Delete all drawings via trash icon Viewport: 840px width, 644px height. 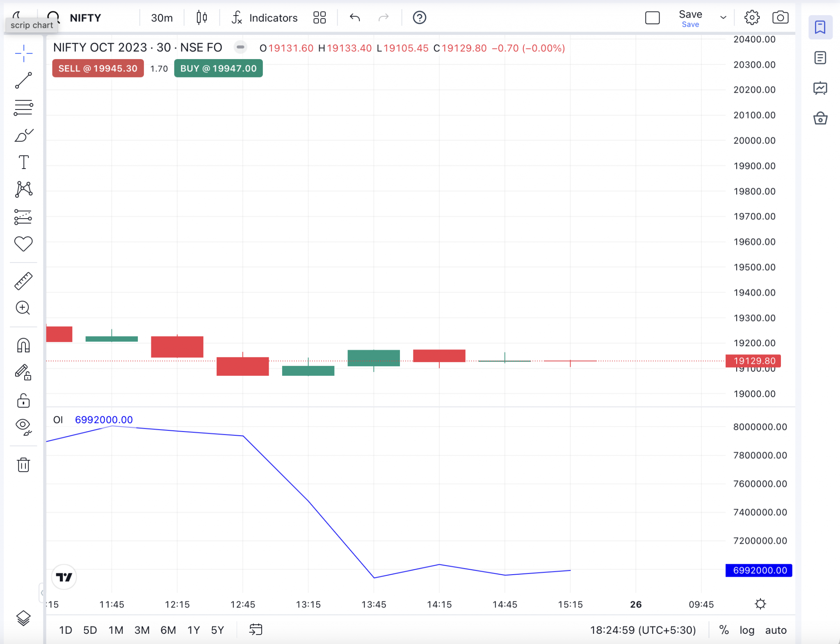click(x=23, y=465)
